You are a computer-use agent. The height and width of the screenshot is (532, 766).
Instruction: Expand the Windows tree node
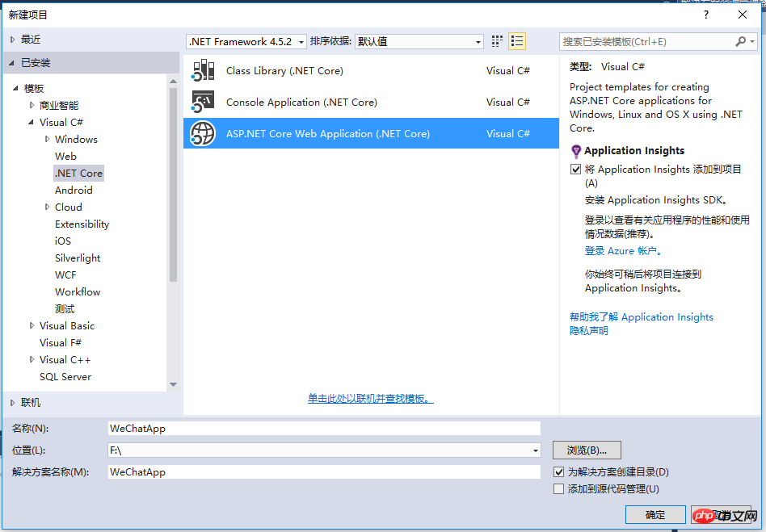[x=47, y=139]
